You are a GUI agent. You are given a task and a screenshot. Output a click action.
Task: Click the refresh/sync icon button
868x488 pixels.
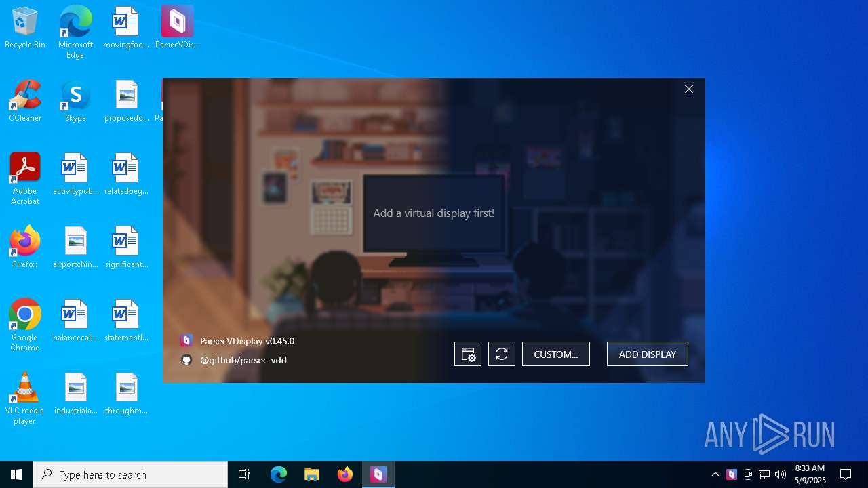tap(502, 354)
